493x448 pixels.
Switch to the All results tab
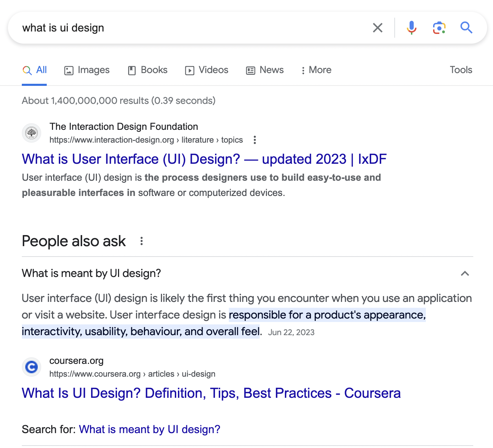point(34,70)
